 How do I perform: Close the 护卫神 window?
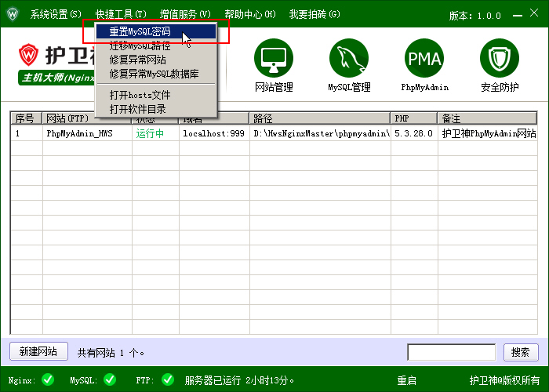pyautogui.click(x=534, y=13)
